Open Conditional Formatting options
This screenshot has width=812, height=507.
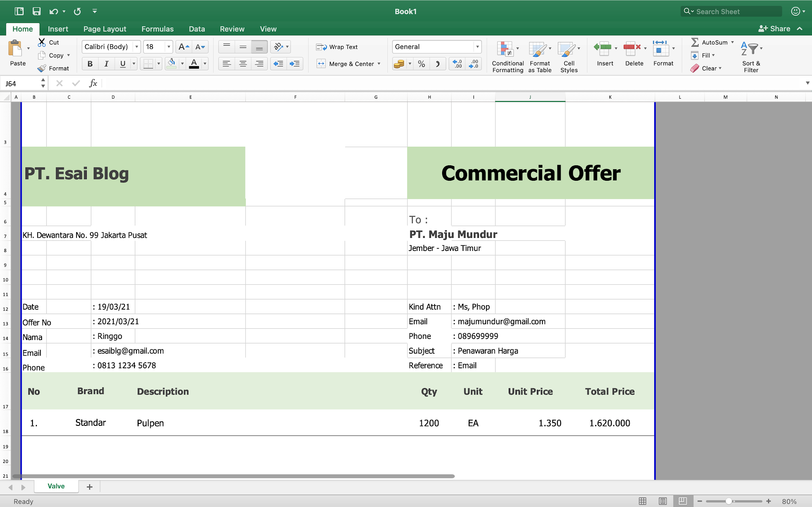pos(507,55)
